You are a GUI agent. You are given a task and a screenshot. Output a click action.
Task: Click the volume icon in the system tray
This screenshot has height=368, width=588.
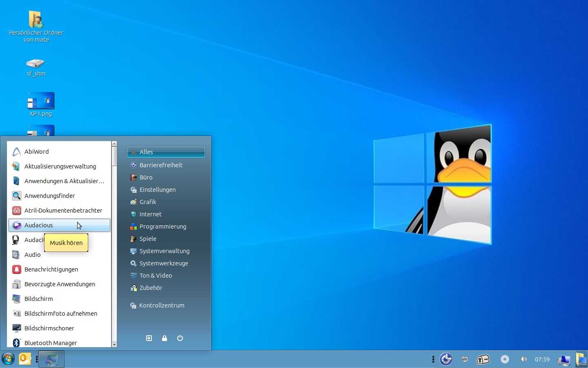[x=524, y=359]
